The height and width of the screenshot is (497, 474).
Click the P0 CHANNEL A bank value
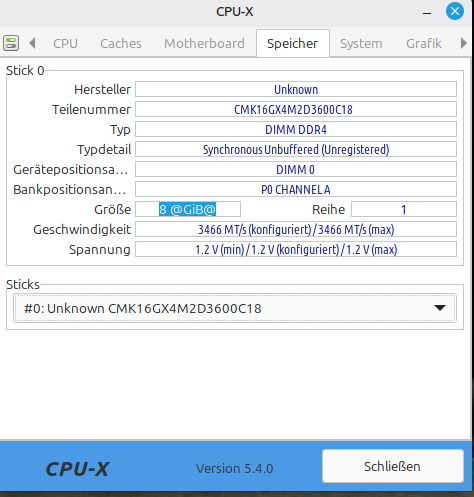tap(296, 189)
